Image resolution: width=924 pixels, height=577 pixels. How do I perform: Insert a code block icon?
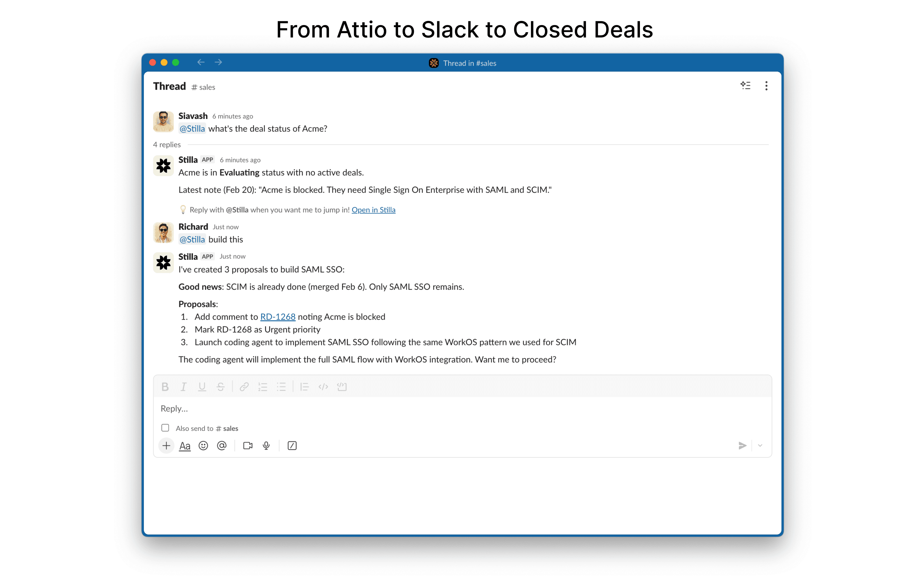tap(342, 387)
